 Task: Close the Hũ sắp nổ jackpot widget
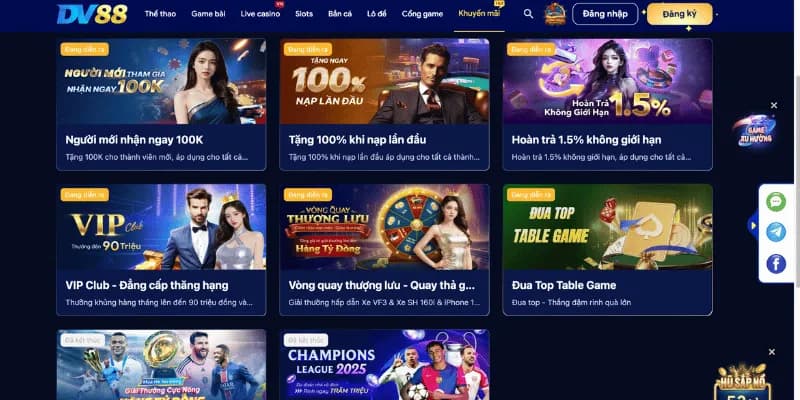[771, 352]
